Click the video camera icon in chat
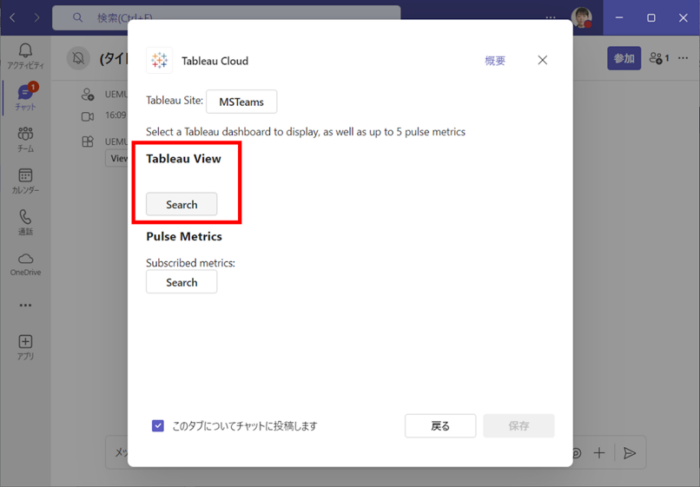 point(88,117)
